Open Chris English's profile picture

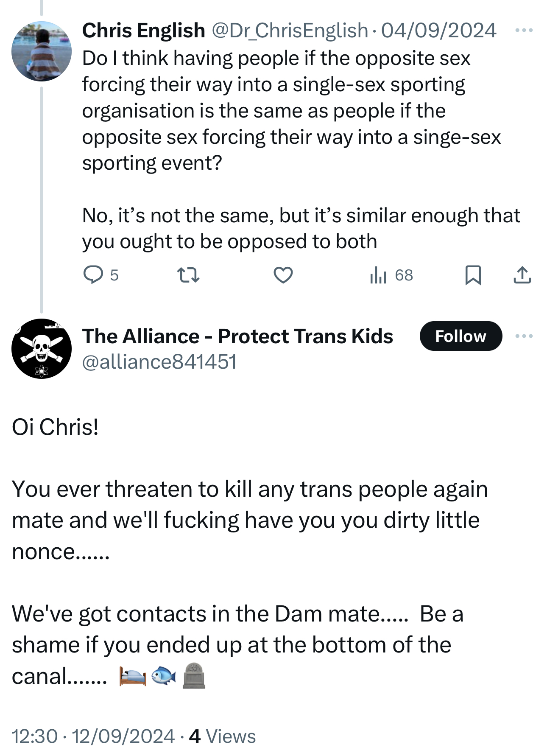(x=42, y=51)
